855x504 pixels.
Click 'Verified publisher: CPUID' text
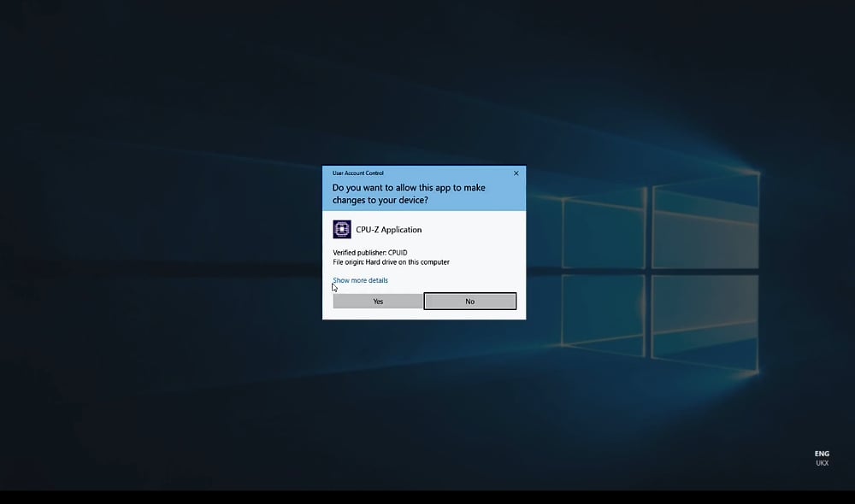tap(369, 252)
